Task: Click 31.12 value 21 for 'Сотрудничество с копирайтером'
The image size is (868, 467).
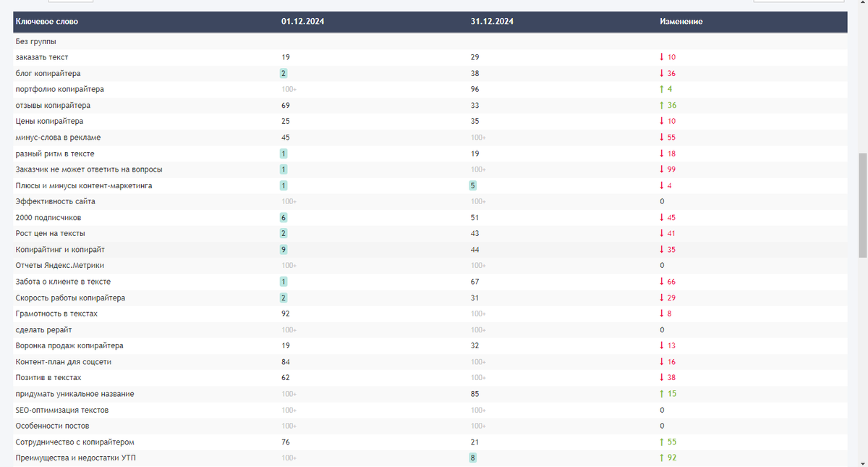Action: 475,442
